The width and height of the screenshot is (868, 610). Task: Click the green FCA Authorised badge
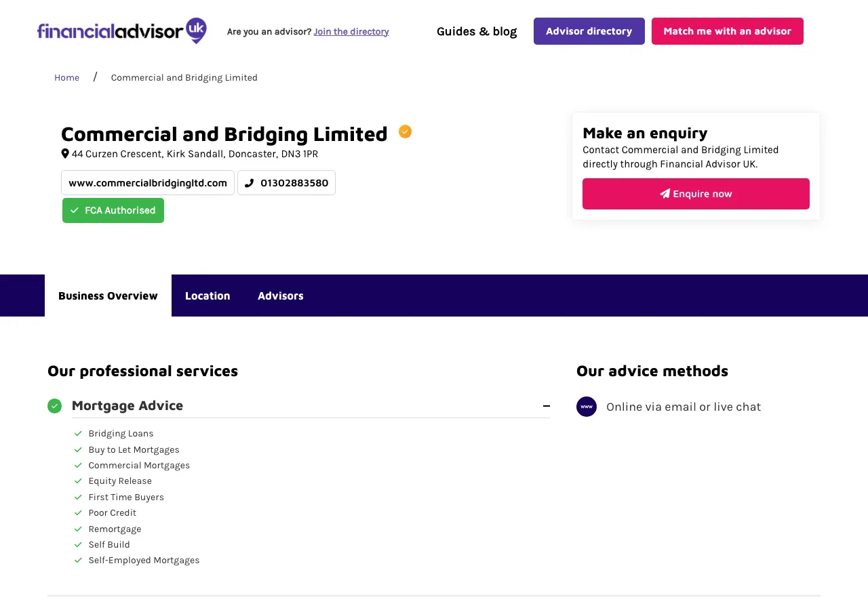113,210
